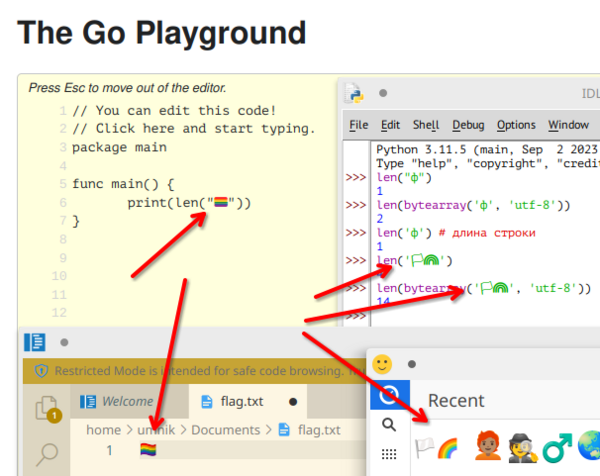Click the Restricted Mode shield icon
This screenshot has height=476, width=600.
click(x=41, y=371)
